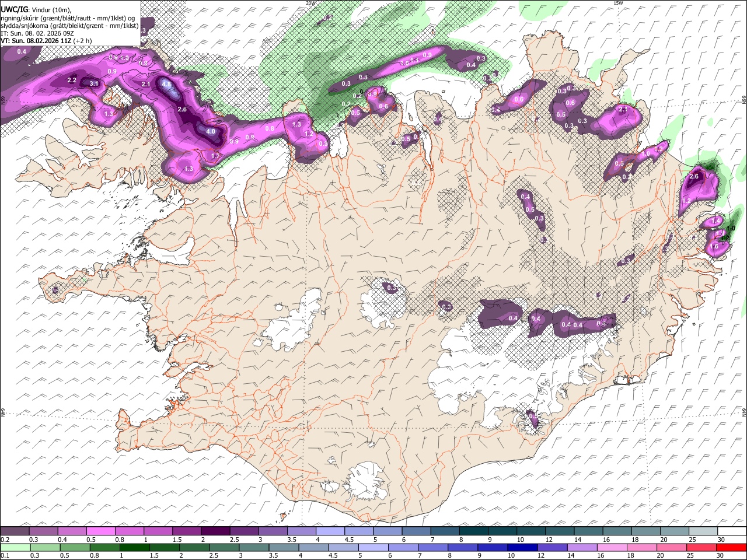This screenshot has width=747, height=560.
Task: Click the 1.7 precipitation value on map
Action: (215, 156)
